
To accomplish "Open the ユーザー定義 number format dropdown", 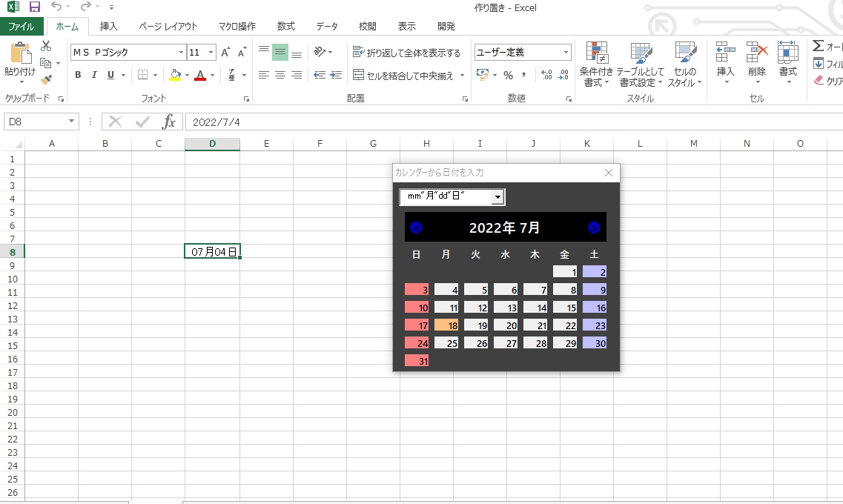I will 566,52.
